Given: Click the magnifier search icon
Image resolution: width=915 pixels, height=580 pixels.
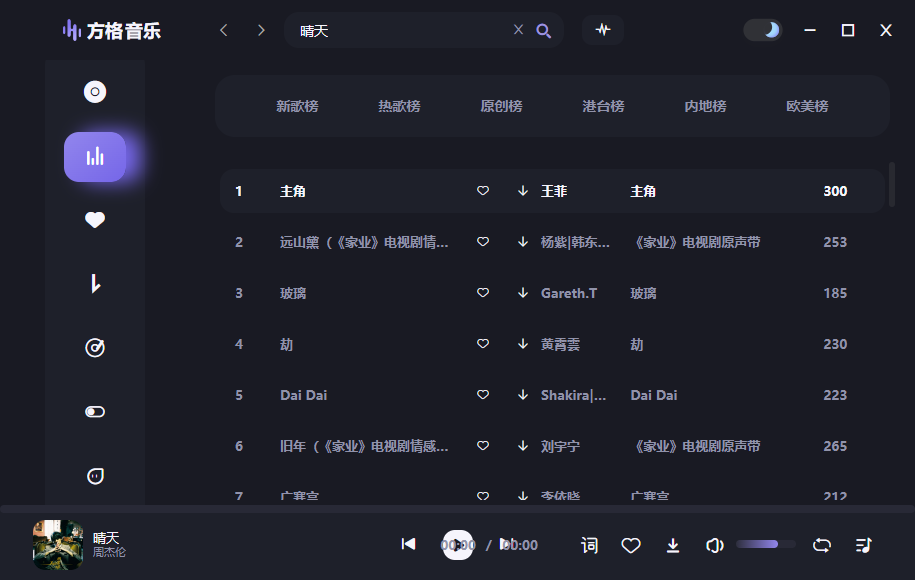Looking at the screenshot, I should point(543,30).
